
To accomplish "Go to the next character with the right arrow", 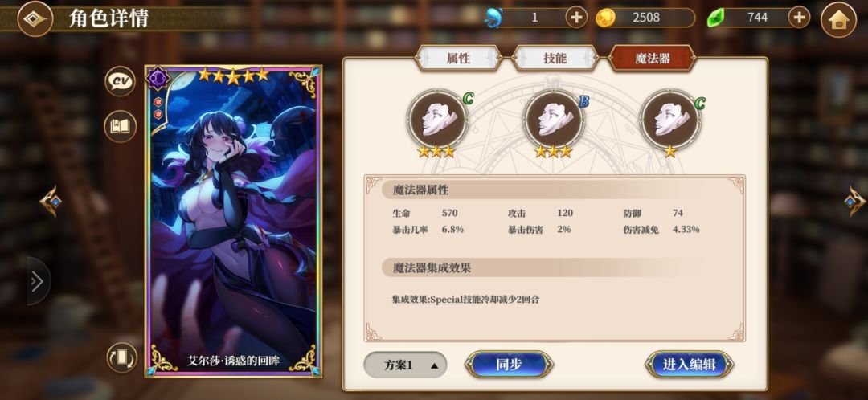I will pos(855,202).
